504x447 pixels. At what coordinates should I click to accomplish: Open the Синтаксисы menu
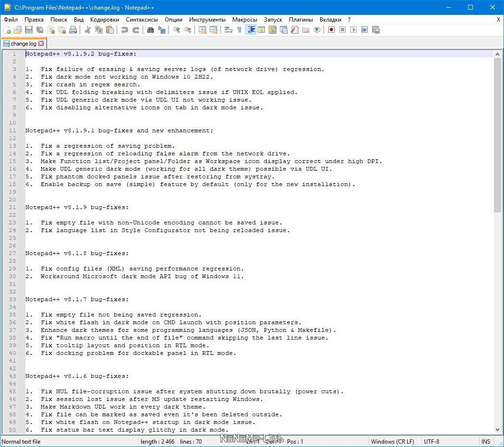[x=142, y=20]
